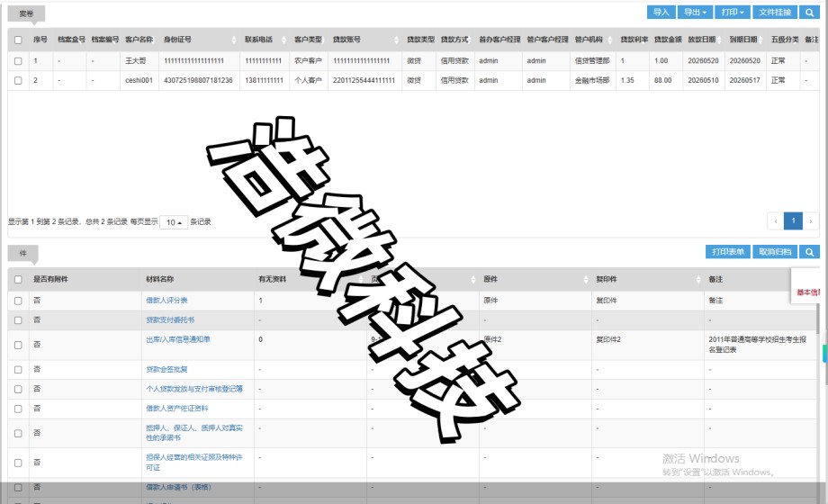Click the 客户类型 column header

click(308, 40)
